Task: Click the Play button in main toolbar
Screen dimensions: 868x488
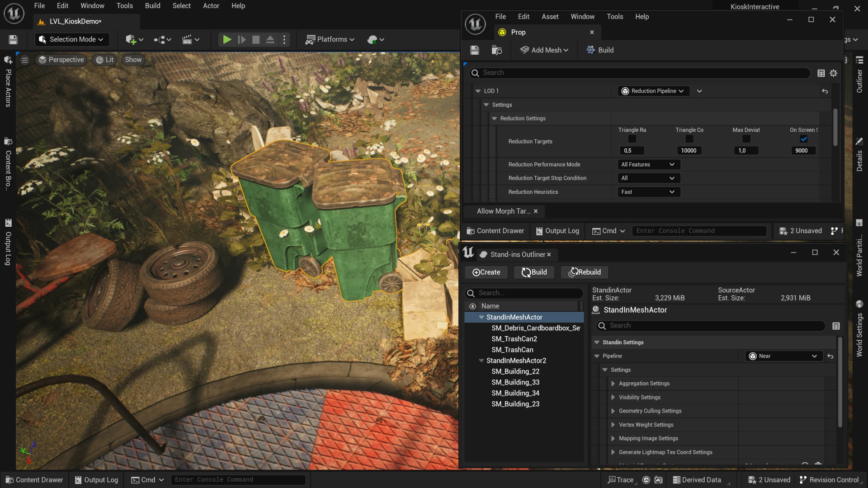Action: click(x=227, y=40)
